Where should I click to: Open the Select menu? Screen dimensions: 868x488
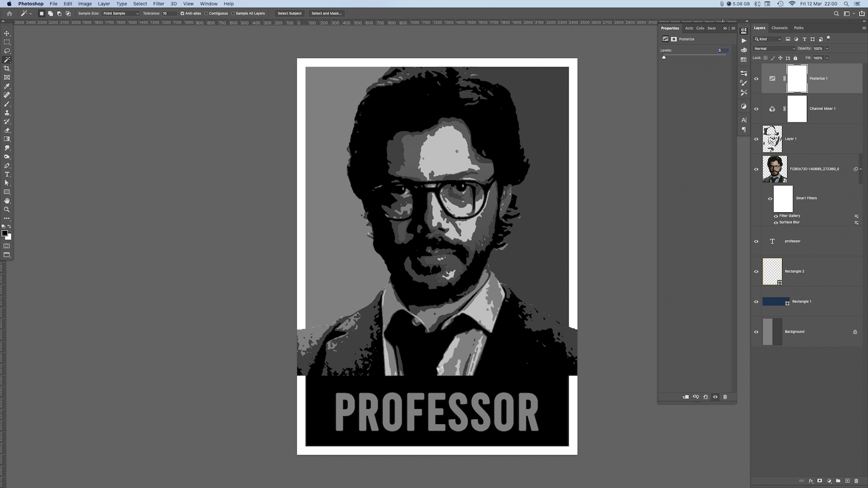click(140, 4)
